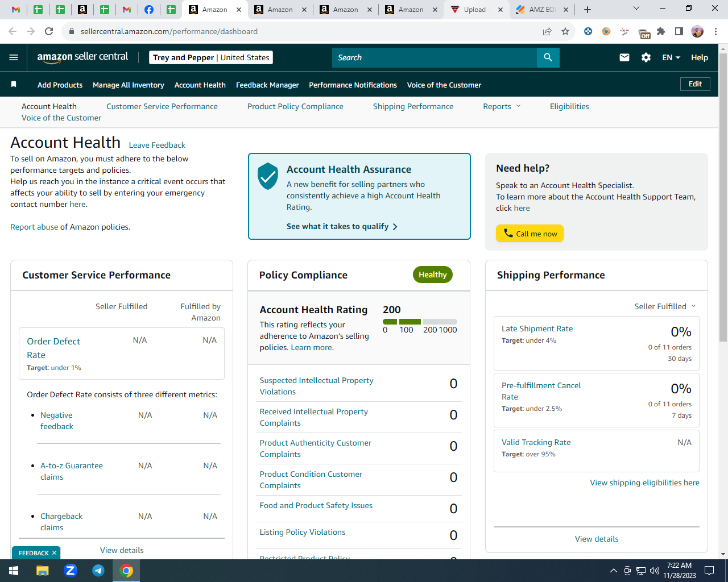The image size is (728, 582).
Task: Show hidden system tray icons chevron
Action: click(x=613, y=571)
